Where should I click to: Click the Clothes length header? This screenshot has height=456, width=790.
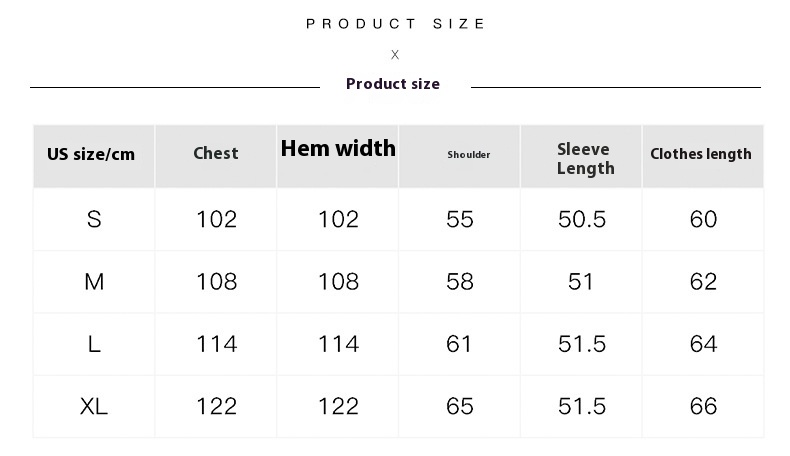(x=701, y=154)
